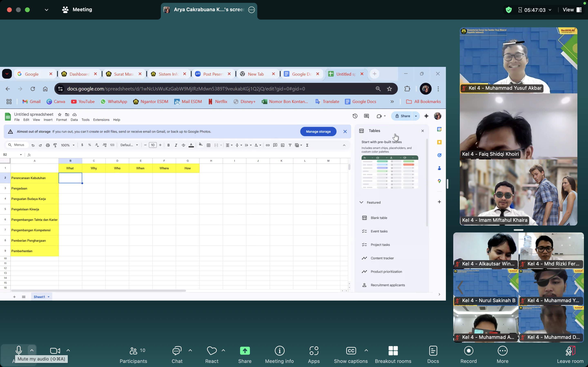Click the Show captions CC icon
The width and height of the screenshot is (588, 367).
click(x=351, y=350)
